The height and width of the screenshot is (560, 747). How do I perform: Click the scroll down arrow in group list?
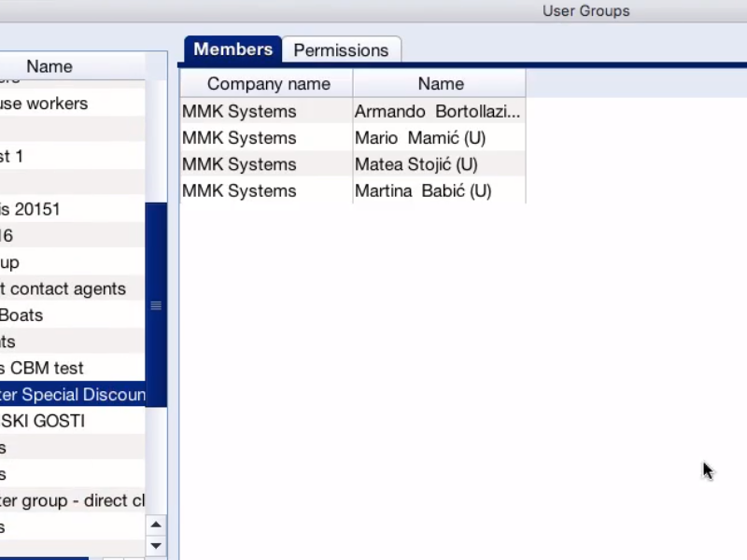coord(156,546)
